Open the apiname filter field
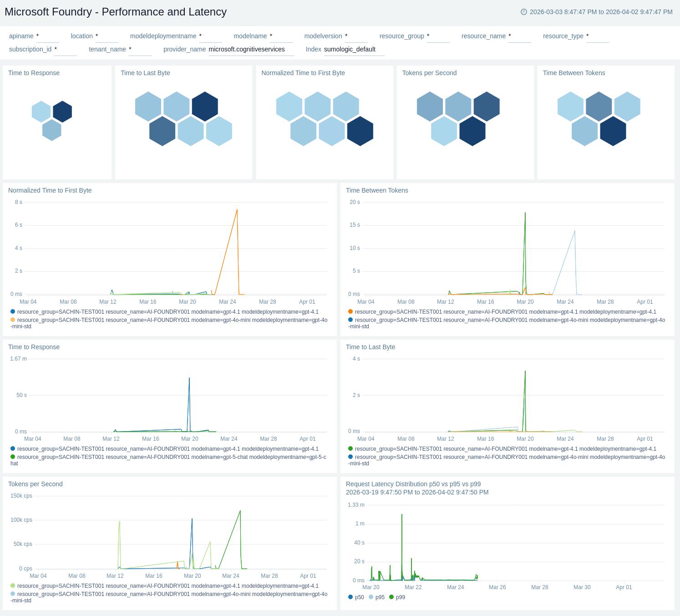680x616 pixels. point(47,36)
